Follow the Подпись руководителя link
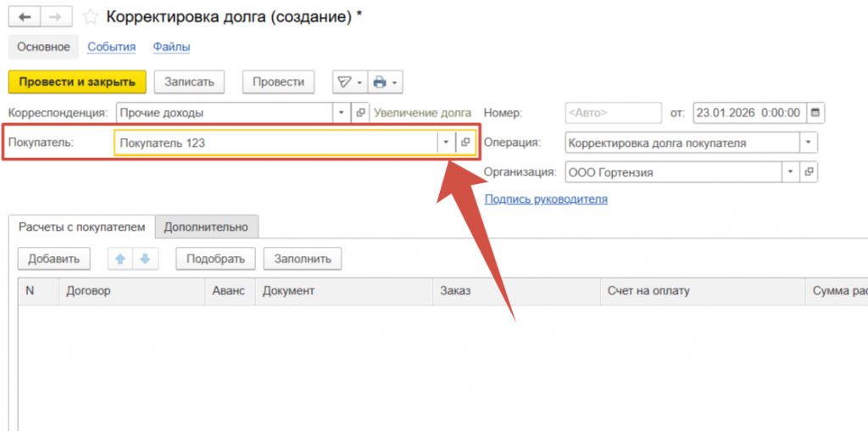 [x=545, y=199]
